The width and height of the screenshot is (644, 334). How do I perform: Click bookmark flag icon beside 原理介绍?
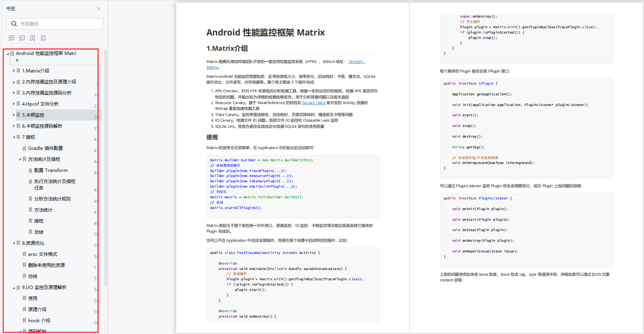(24, 310)
